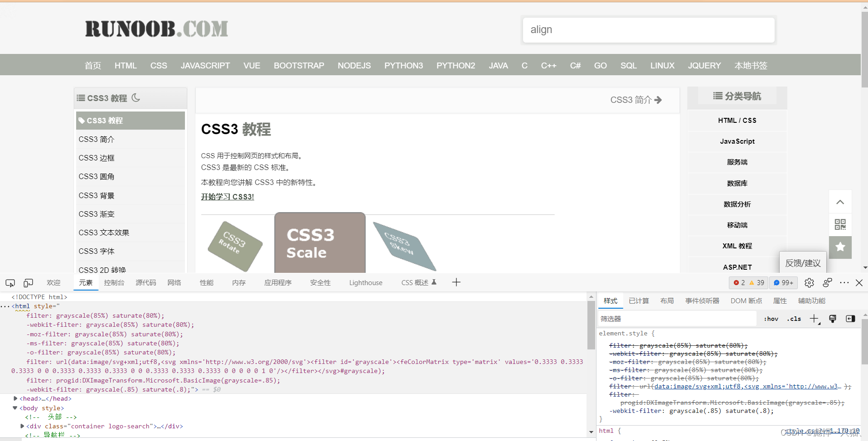Click the feedback person icon in DevTools
The height and width of the screenshot is (441, 868).
click(x=828, y=282)
